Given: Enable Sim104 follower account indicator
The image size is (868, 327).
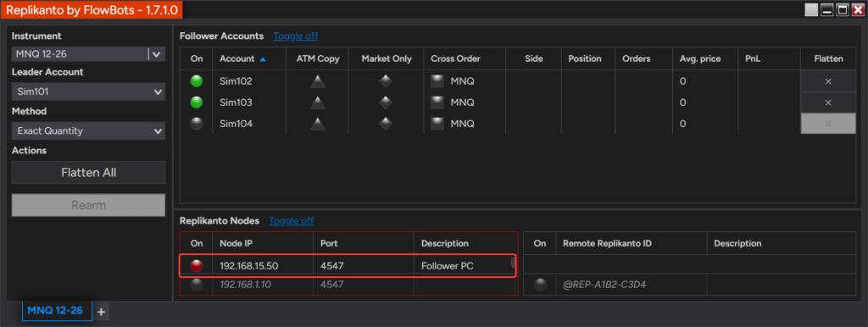Looking at the screenshot, I should tap(196, 124).
